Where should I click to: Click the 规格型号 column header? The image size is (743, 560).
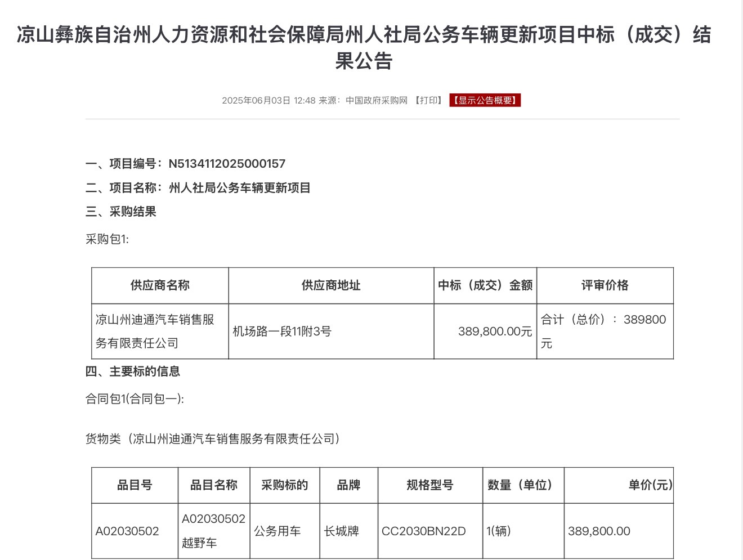[430, 485]
